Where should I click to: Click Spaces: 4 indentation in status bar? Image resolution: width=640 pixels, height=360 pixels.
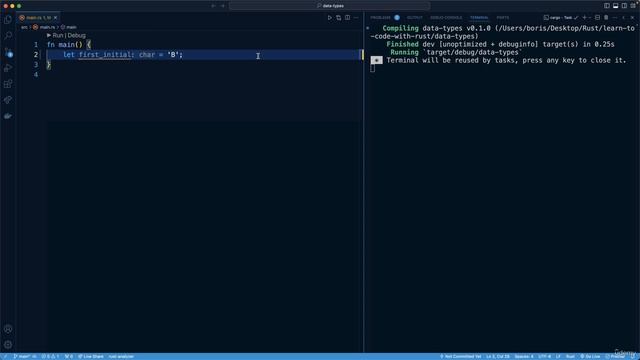click(524, 356)
